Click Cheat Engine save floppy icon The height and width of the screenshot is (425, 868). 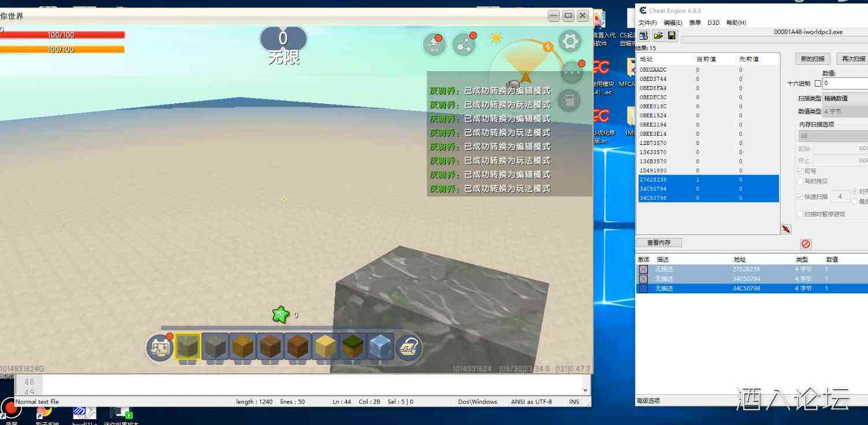click(x=672, y=36)
